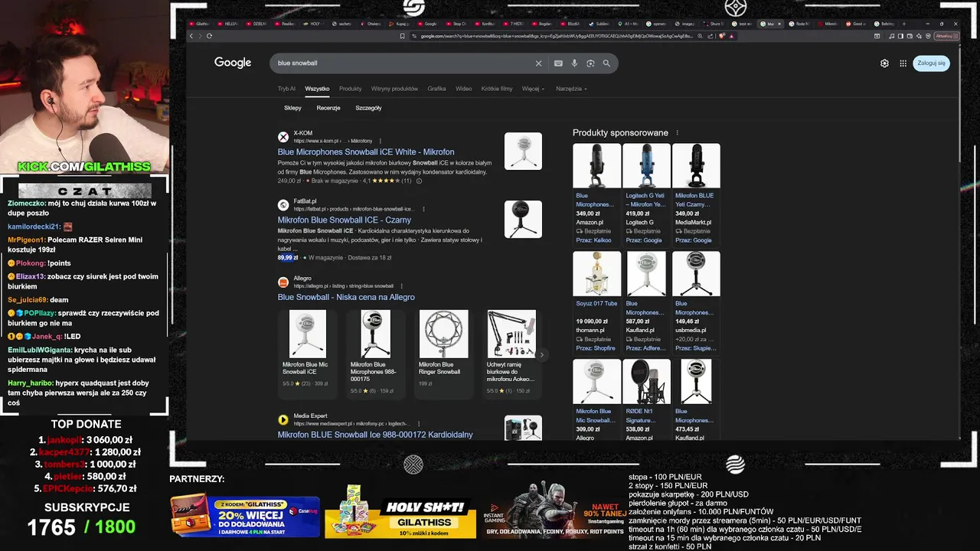This screenshot has height=551, width=980.
Task: Switch to the Grafika tab
Action: 436,89
